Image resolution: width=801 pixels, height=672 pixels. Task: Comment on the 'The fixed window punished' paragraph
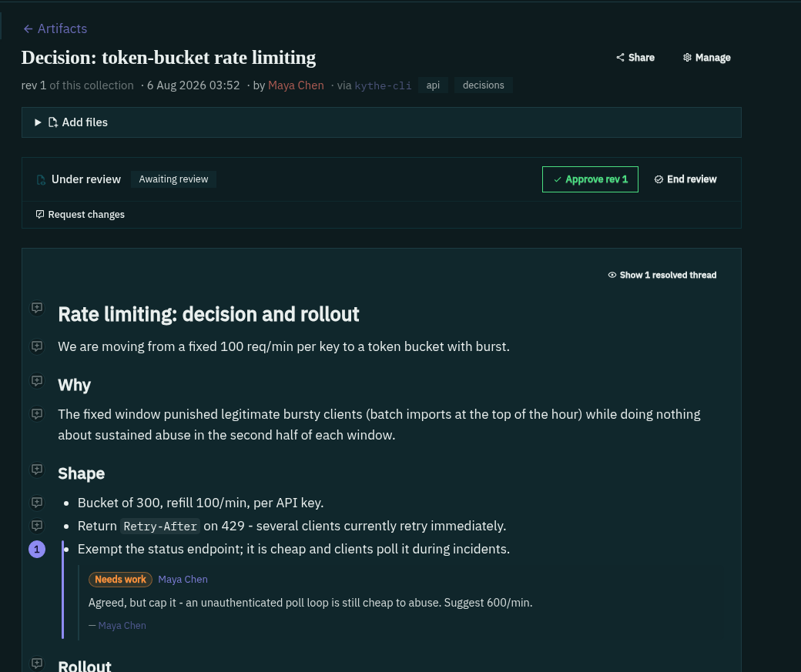tap(37, 413)
